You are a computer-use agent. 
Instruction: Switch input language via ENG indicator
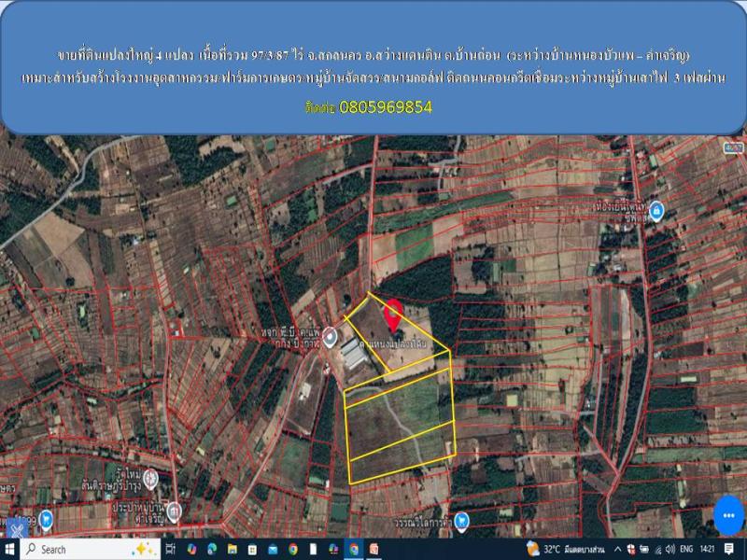(x=686, y=549)
